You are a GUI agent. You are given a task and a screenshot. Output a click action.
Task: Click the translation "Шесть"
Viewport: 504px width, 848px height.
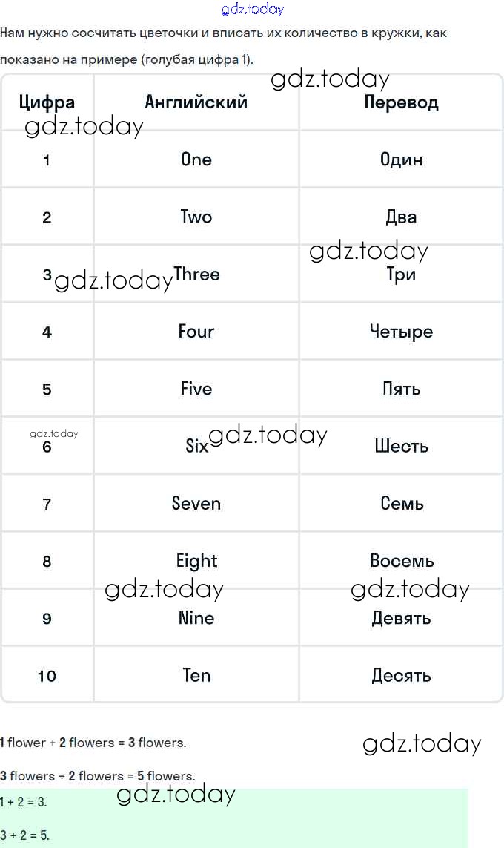coord(401,447)
